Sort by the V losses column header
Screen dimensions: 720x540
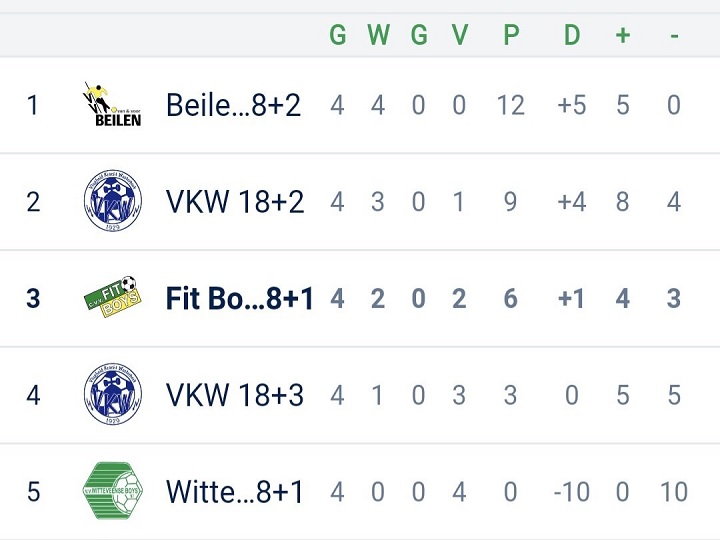tap(459, 34)
